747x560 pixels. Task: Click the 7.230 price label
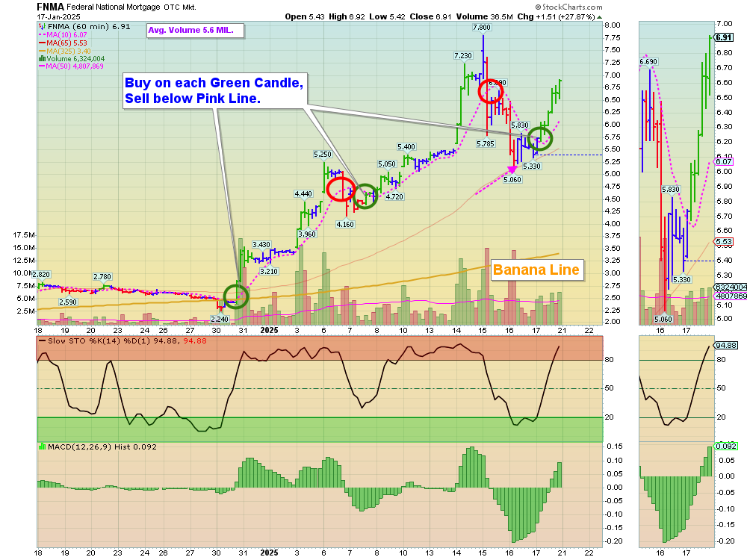pyautogui.click(x=463, y=56)
